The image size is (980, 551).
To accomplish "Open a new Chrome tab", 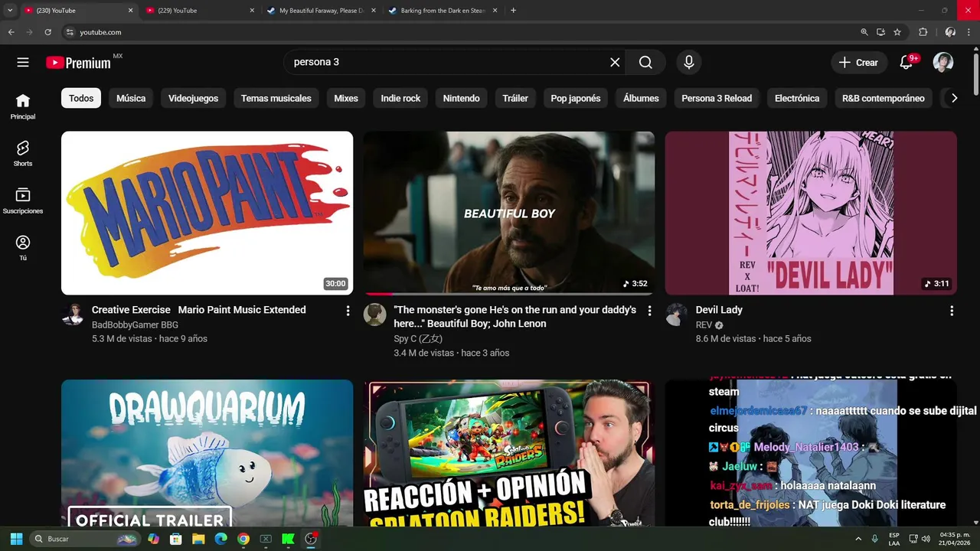I will 513,11.
